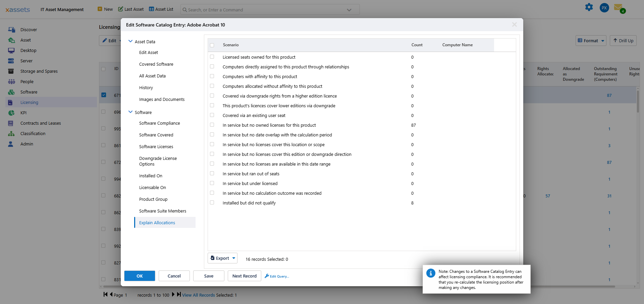Open the messages envelope icon
This screenshot has width=644, height=304.
tap(619, 8)
